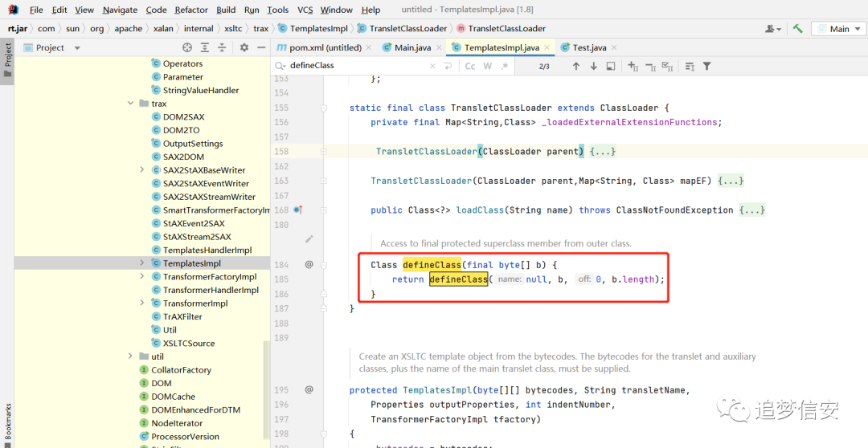Toggle Match Case (Cc) in search

[x=470, y=66]
